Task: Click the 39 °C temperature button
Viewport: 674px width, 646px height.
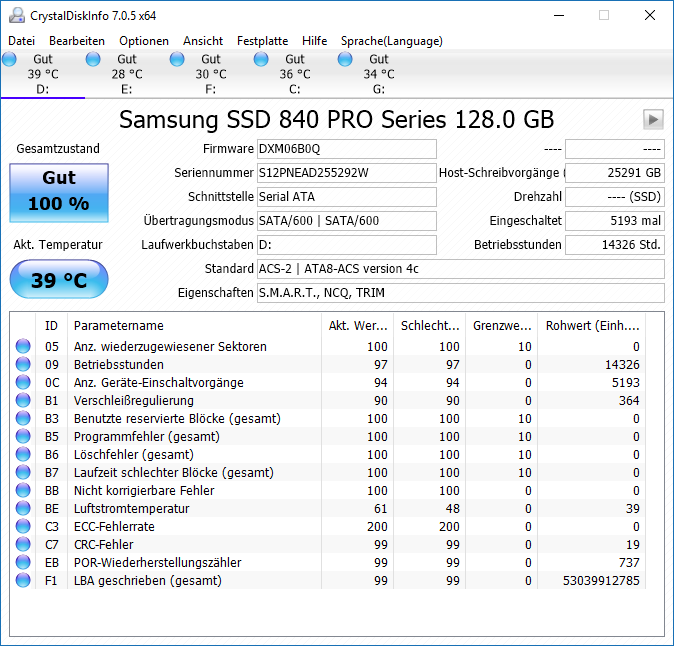Action: (59, 280)
